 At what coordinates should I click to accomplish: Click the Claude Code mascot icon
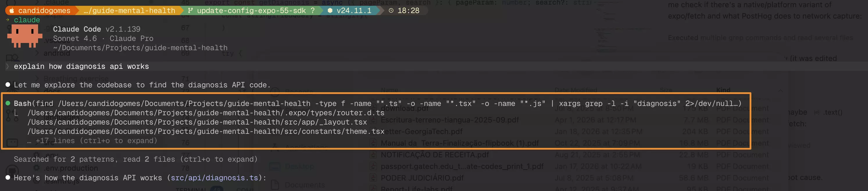click(x=25, y=36)
